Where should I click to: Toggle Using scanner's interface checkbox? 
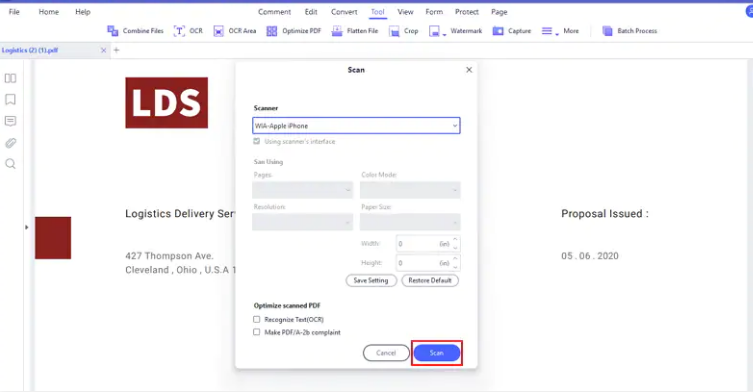(256, 141)
